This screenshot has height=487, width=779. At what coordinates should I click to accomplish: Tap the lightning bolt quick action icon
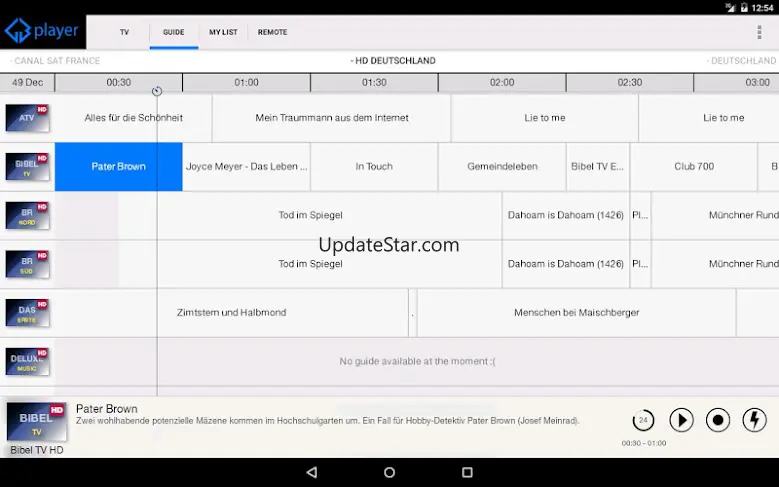click(x=755, y=420)
